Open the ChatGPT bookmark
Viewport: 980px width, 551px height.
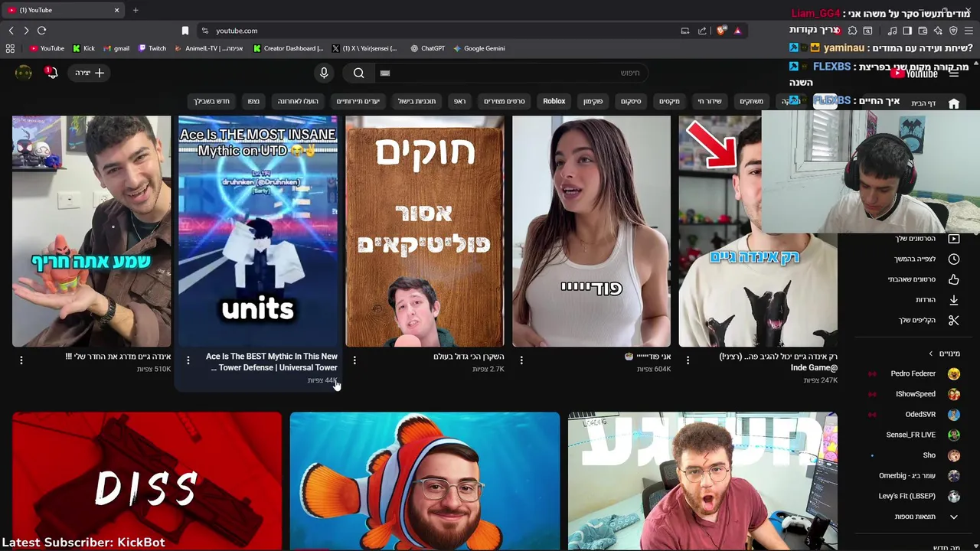(x=427, y=48)
